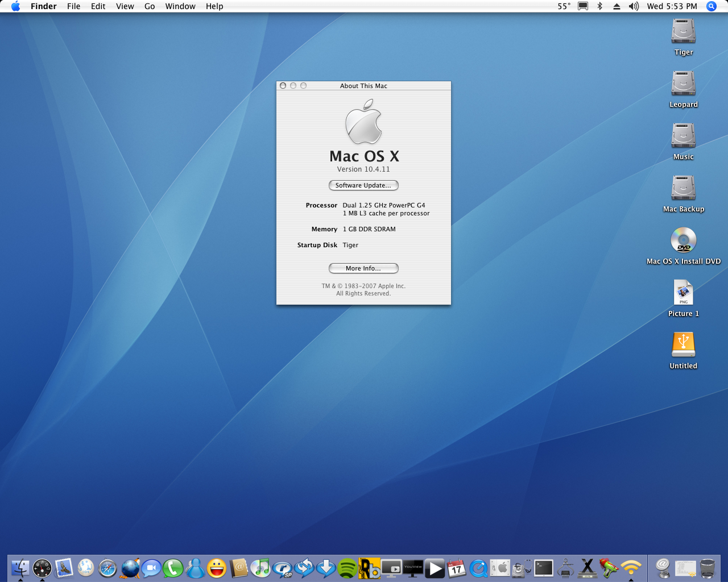
Task: Select the Leopard drive icon on desktop
Action: point(684,84)
